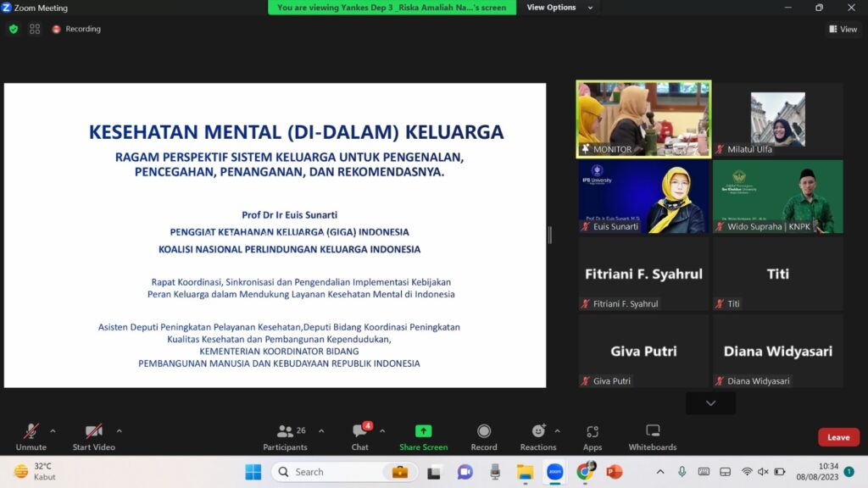Open the View Options dropdown
The height and width of the screenshot is (488, 868).
(556, 8)
